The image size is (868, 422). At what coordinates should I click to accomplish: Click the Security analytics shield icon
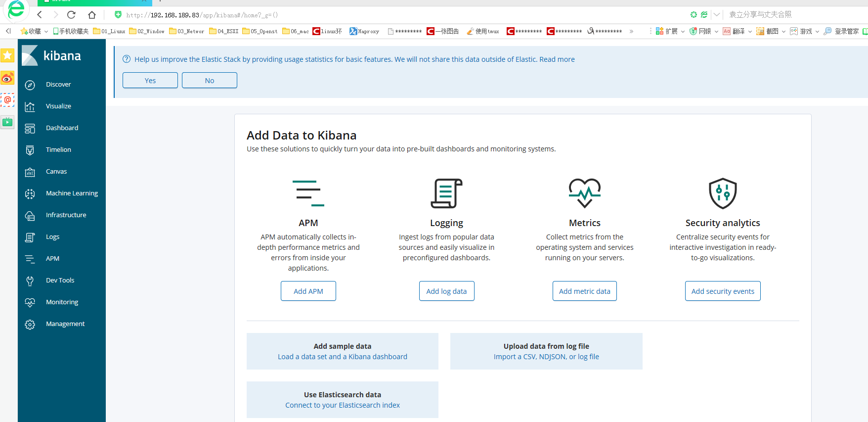tap(723, 193)
